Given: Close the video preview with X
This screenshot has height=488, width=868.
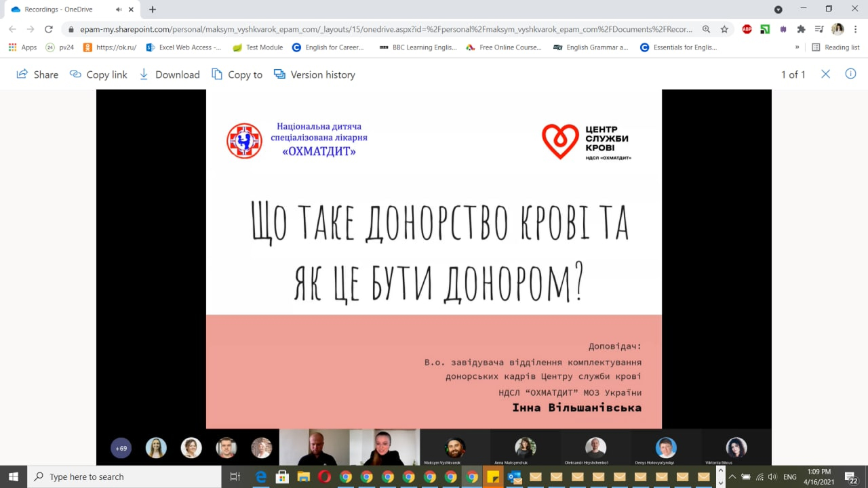Looking at the screenshot, I should 825,74.
